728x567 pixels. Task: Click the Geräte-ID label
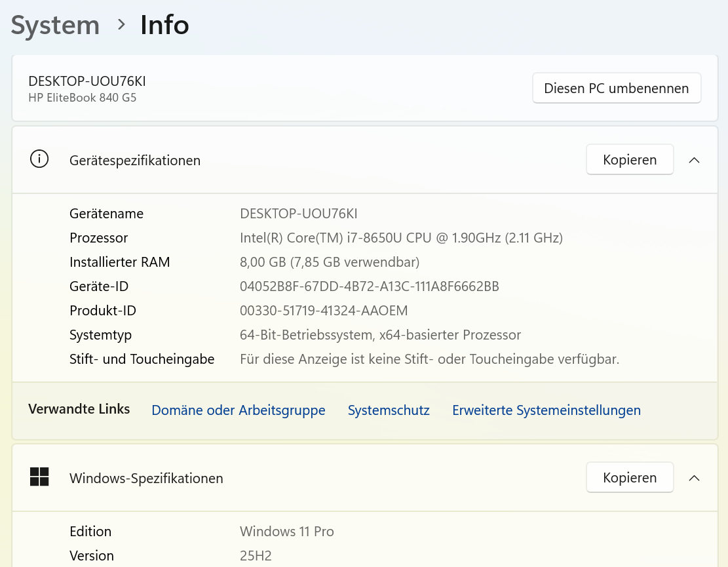(x=99, y=286)
